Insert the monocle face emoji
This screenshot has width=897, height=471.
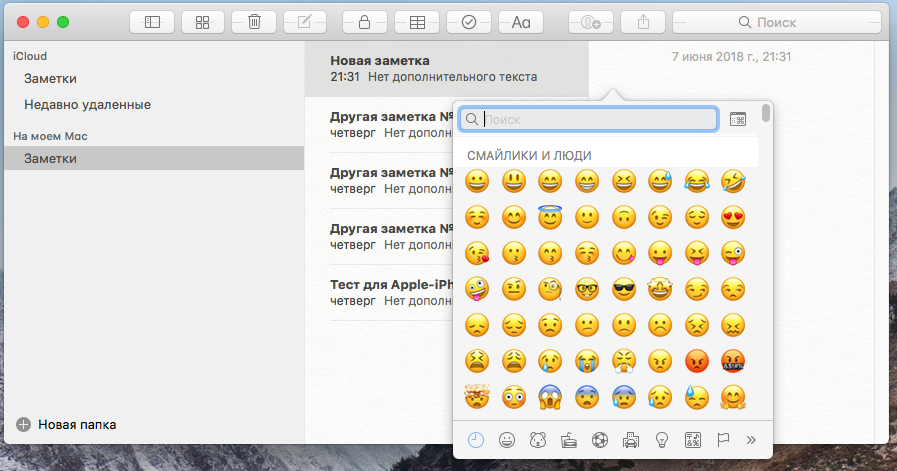(550, 290)
